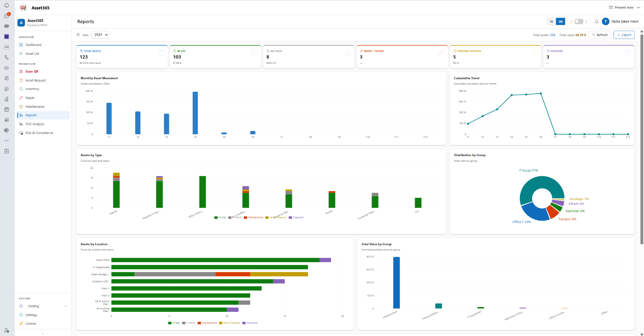
Task: Expand the Catalog menu chevron
Action: pos(66,306)
